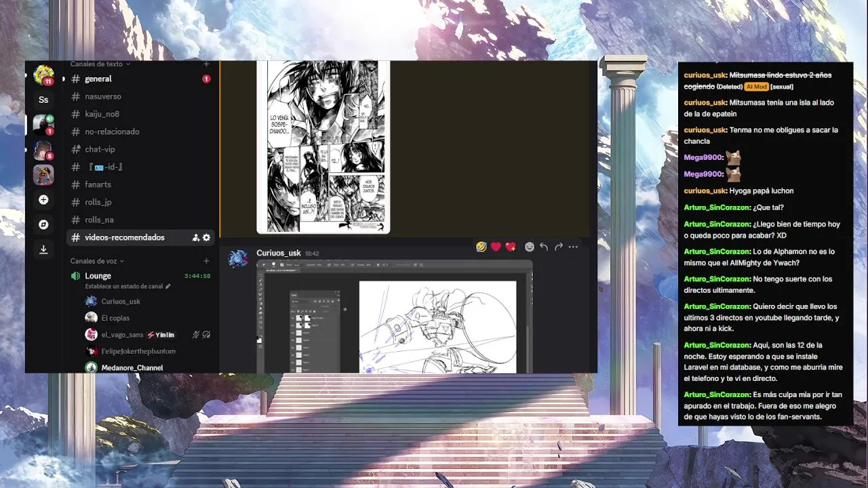This screenshot has width=868, height=488.
Task: Open the fanarts channel
Action: click(140, 185)
